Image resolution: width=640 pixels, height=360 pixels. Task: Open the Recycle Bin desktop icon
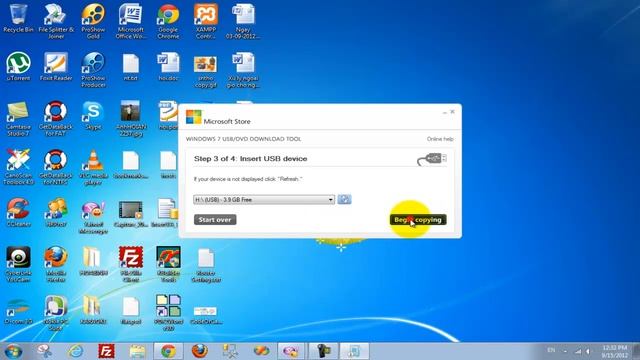18,18
